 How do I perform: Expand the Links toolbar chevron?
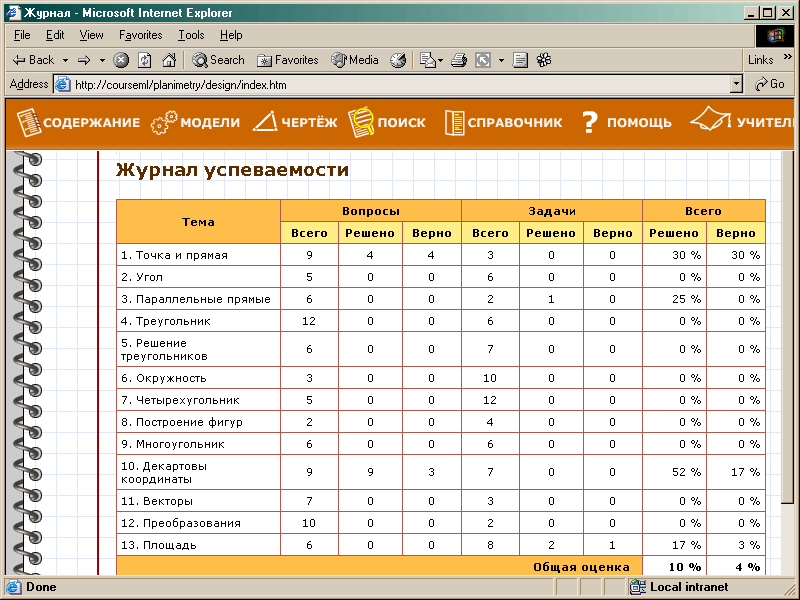pos(788,57)
